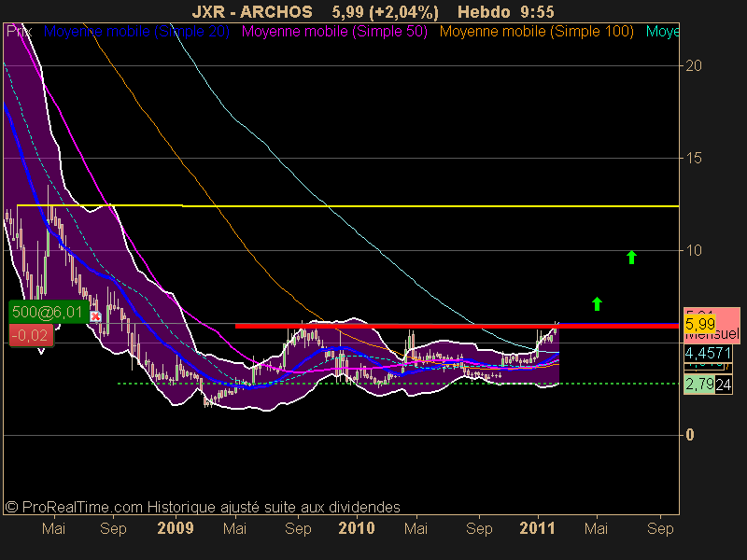Select the red horizontal line near 6
Viewport: 747px width, 560px height.
[x=457, y=326]
